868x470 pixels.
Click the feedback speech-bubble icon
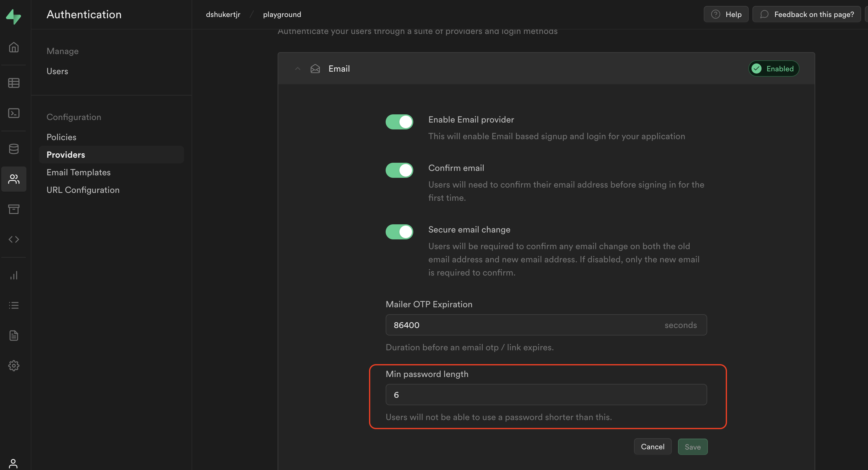[x=764, y=14]
